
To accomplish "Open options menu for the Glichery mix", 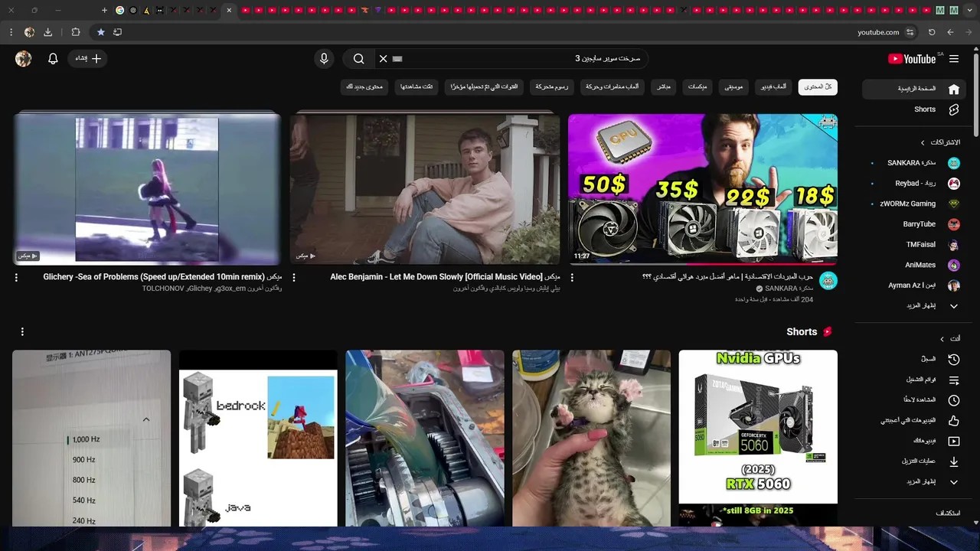I will click(16, 278).
